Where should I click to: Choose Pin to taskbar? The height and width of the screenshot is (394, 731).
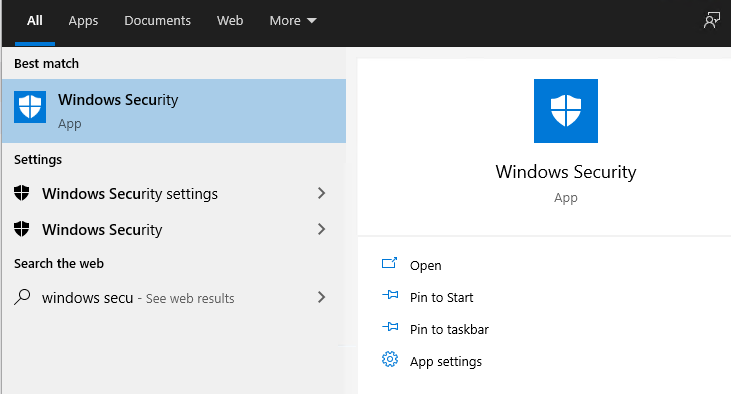pos(449,329)
